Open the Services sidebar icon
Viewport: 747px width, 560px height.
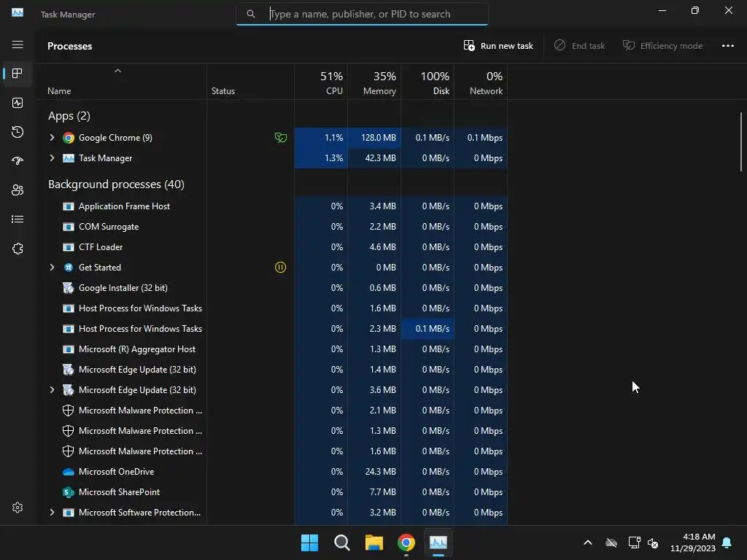[18, 249]
